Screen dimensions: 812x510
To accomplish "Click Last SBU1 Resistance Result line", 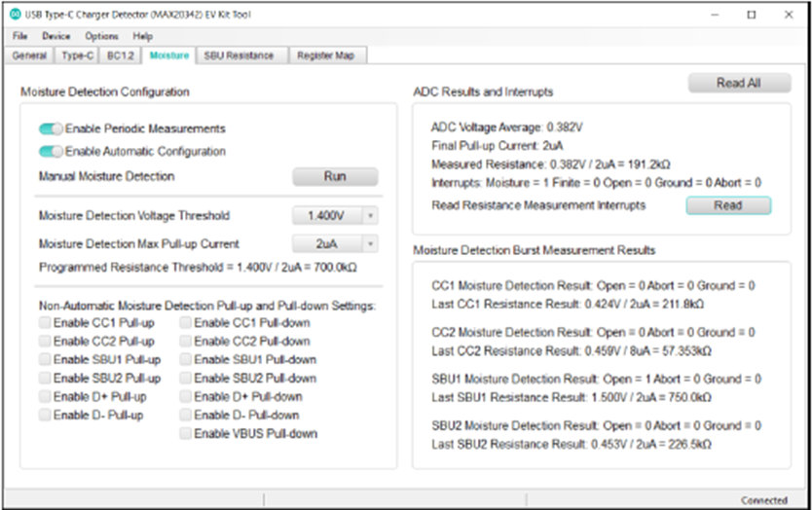I will click(x=572, y=397).
